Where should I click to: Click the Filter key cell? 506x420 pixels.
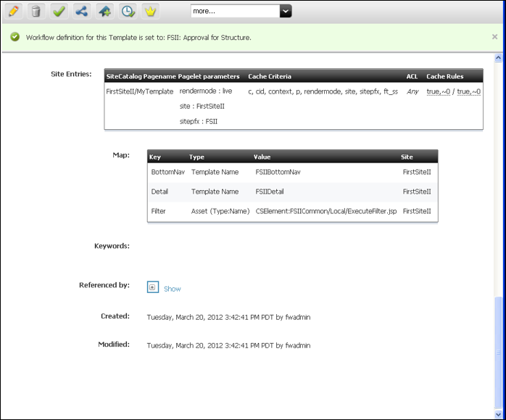(158, 211)
